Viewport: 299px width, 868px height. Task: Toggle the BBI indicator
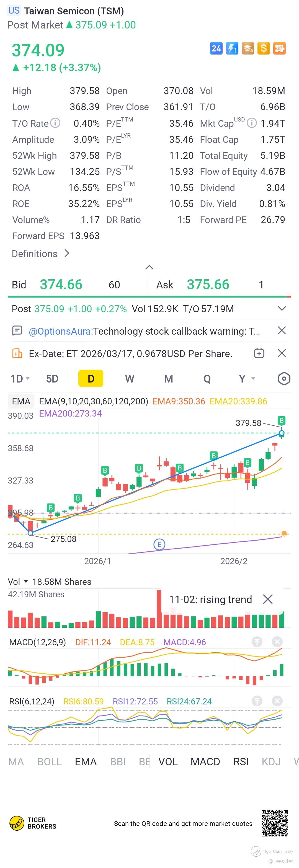pyautogui.click(x=118, y=761)
